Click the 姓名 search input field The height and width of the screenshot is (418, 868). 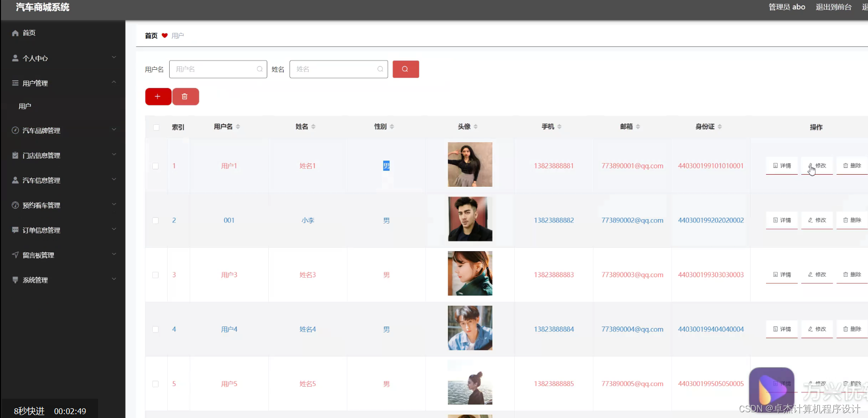(339, 69)
